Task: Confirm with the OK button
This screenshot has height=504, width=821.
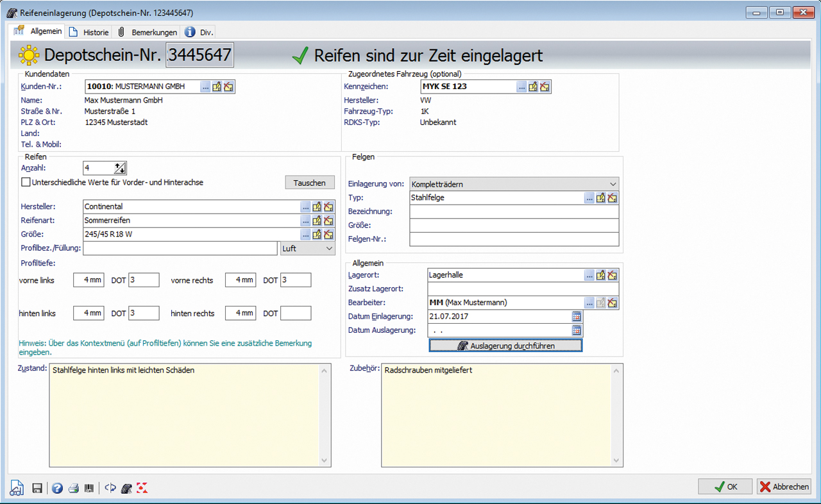Action: pyautogui.click(x=725, y=487)
